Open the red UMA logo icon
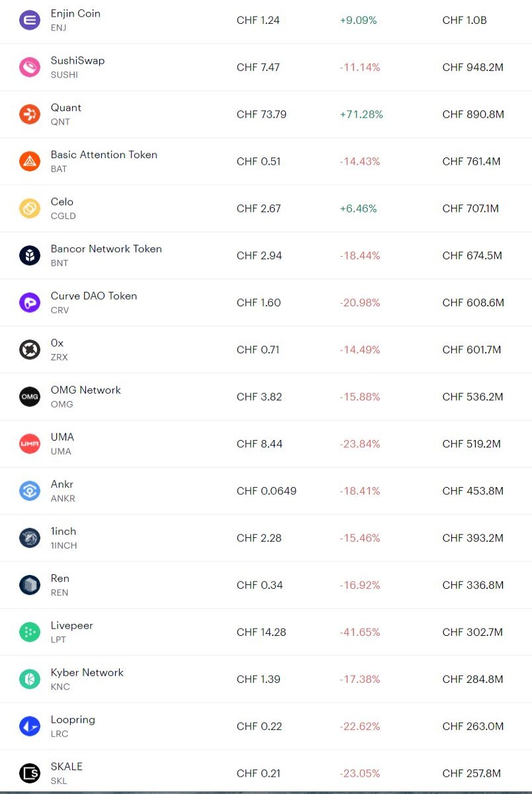This screenshot has height=794, width=532. click(x=30, y=443)
